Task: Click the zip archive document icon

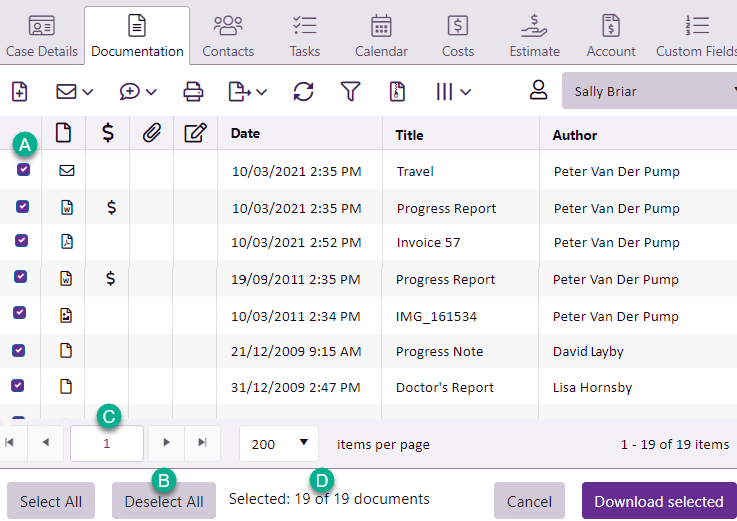Action: (397, 92)
